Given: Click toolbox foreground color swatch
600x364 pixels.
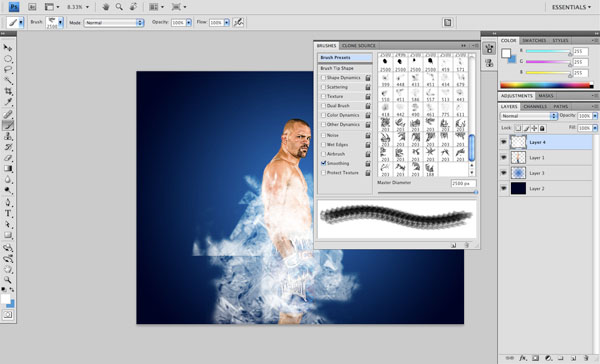Looking at the screenshot, I should pyautogui.click(x=5, y=299).
